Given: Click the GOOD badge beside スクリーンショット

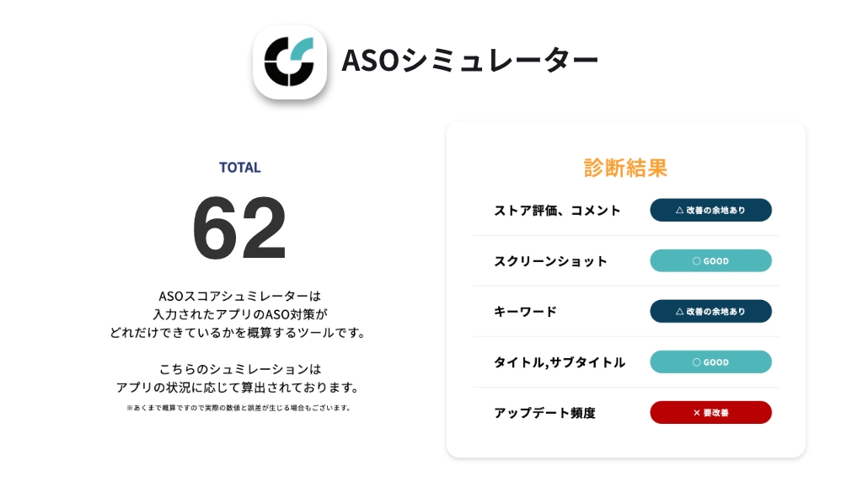Looking at the screenshot, I should [710, 260].
